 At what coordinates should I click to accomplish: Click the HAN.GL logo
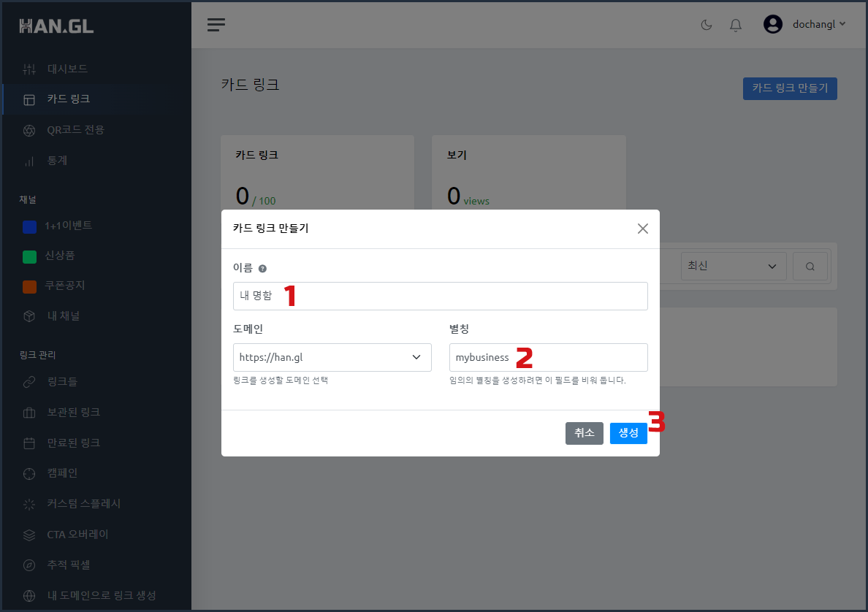click(56, 26)
